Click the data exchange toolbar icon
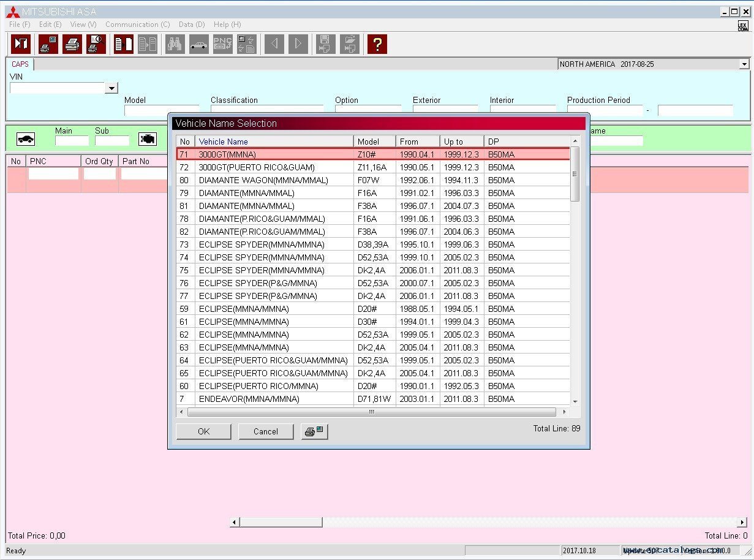Viewport: 754px width, 560px height. [247, 44]
